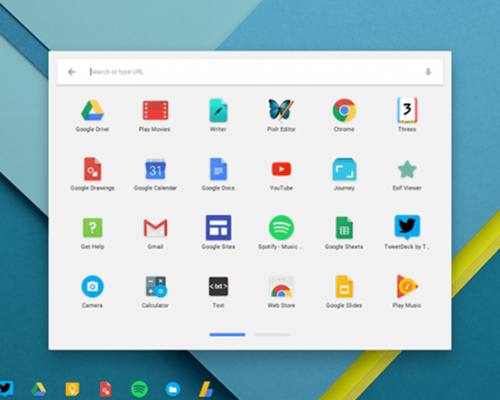This screenshot has width=500, height=400.
Task: Activate voice search microphone icon
Action: pos(428,72)
